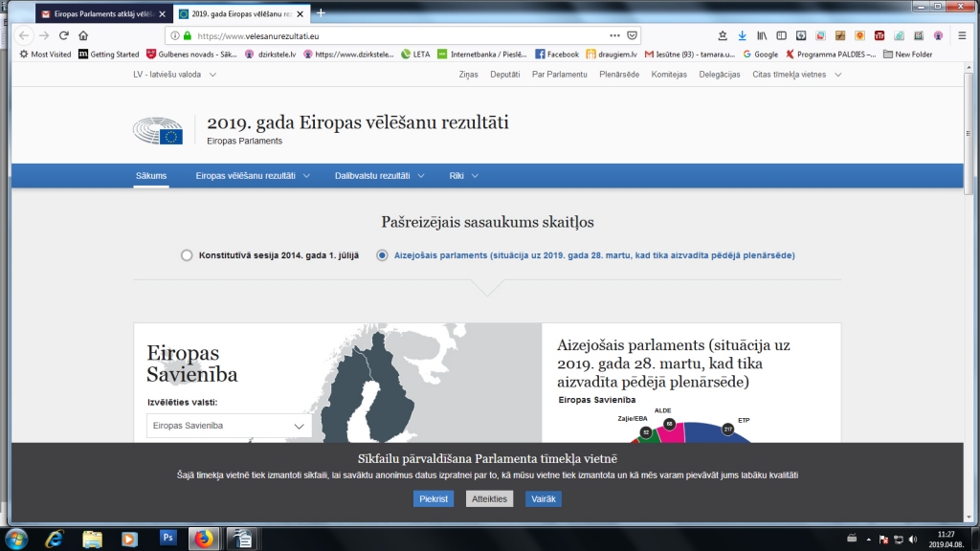
Task: Decline cookies with the Atteikties button
Action: coord(489,498)
